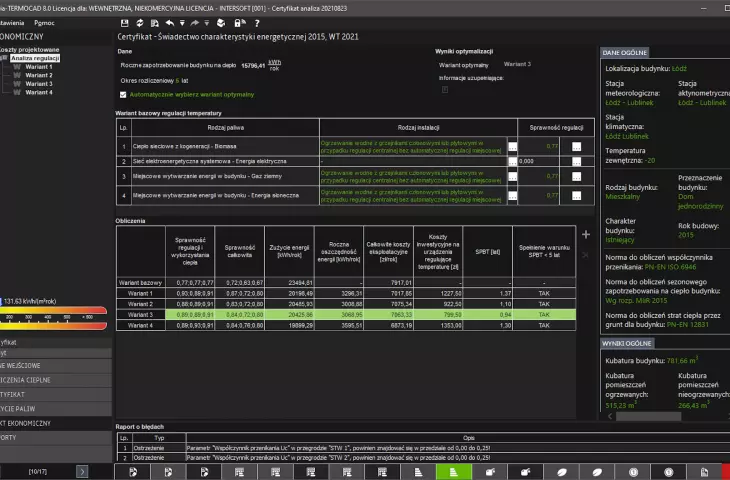
Task: Click the Okres rozliczeniowy 5 lat value
Action: tap(177, 81)
